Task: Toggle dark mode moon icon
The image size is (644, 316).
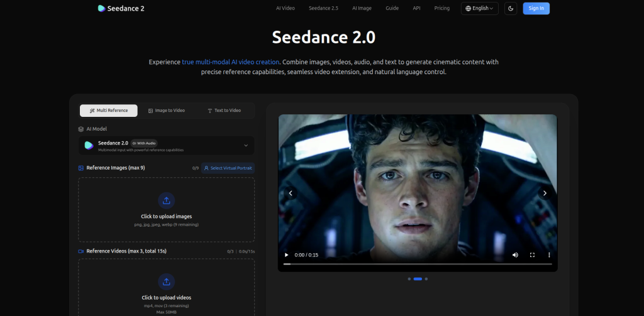Action: [511, 8]
